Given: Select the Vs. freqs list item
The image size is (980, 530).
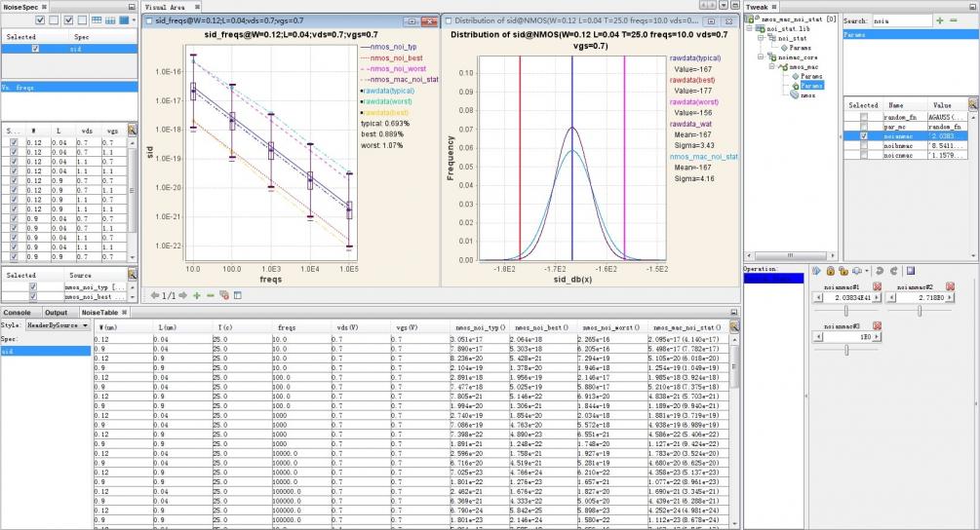Looking at the screenshot, I should pyautogui.click(x=69, y=88).
